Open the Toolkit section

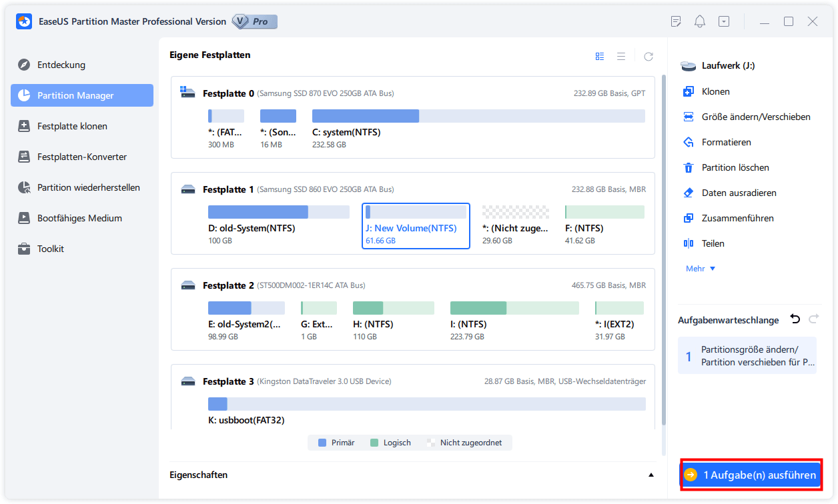coord(82,249)
